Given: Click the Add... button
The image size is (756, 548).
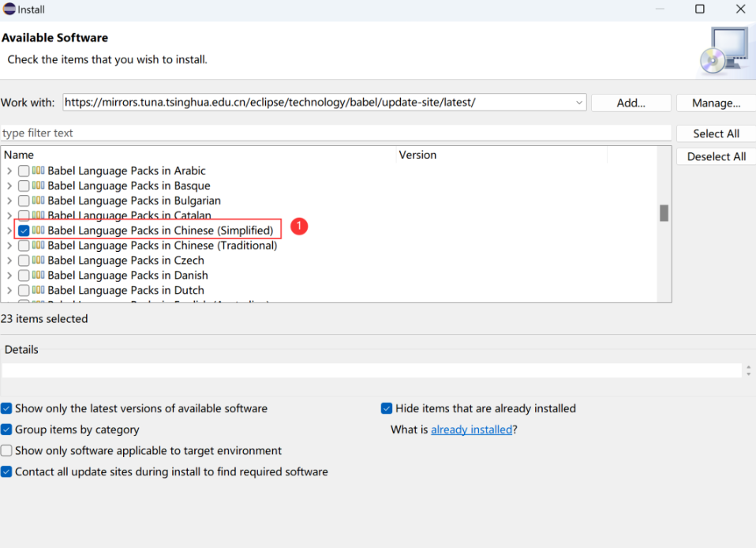Looking at the screenshot, I should (x=631, y=103).
